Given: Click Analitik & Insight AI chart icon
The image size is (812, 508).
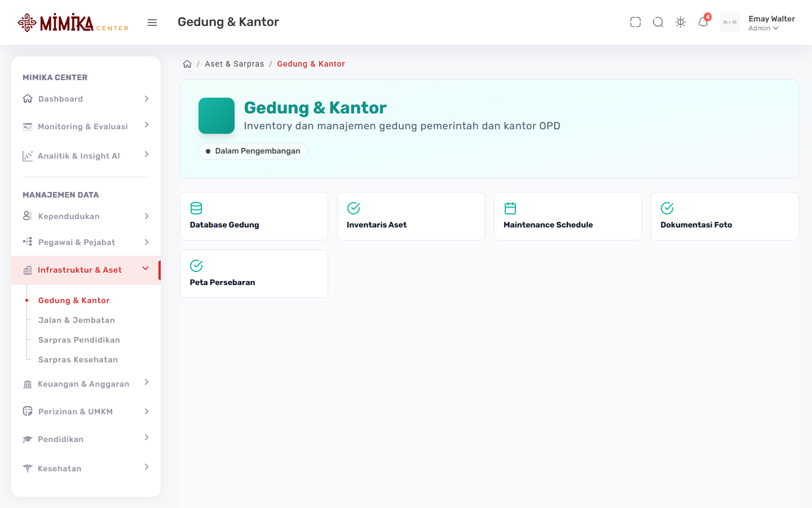Looking at the screenshot, I should pyautogui.click(x=28, y=156).
